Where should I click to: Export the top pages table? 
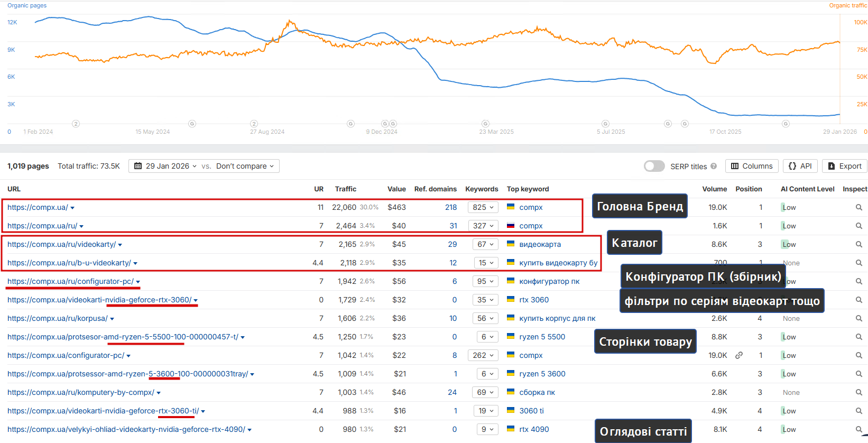845,166
